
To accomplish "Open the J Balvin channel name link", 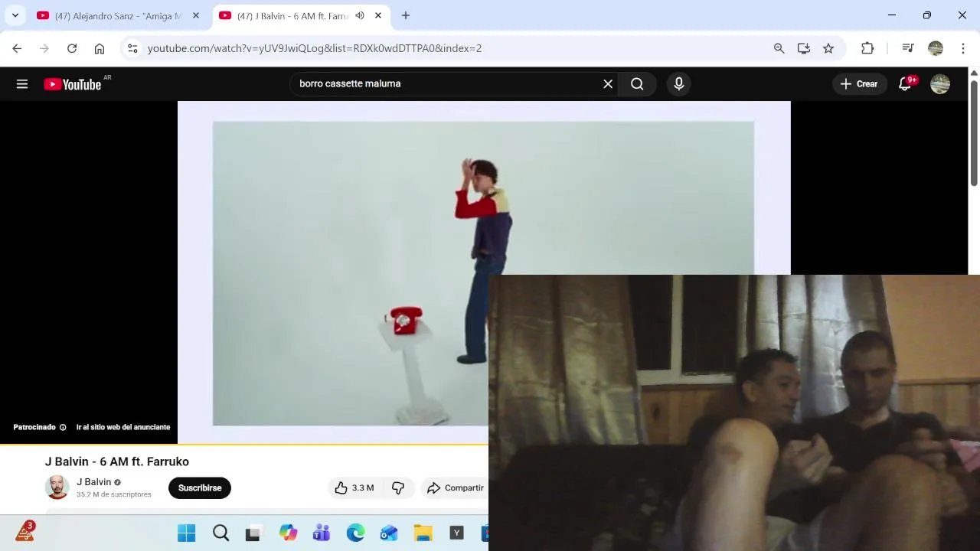I will pos(93,482).
